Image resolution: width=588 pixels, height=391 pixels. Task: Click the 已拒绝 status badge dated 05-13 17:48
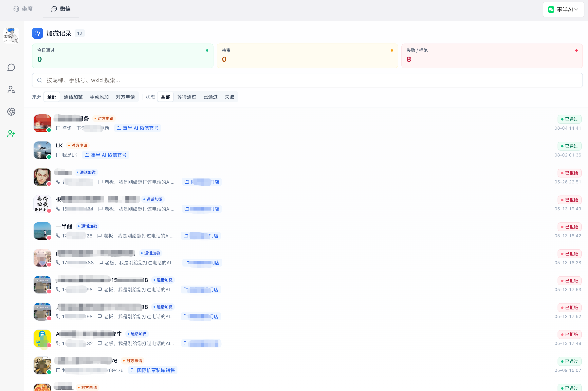pyautogui.click(x=569, y=334)
